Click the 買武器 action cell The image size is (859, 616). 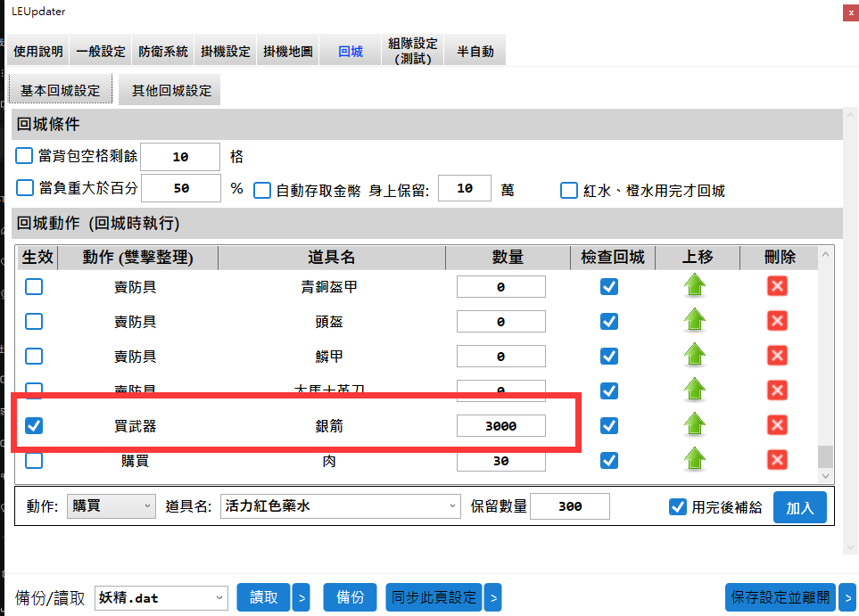136,426
